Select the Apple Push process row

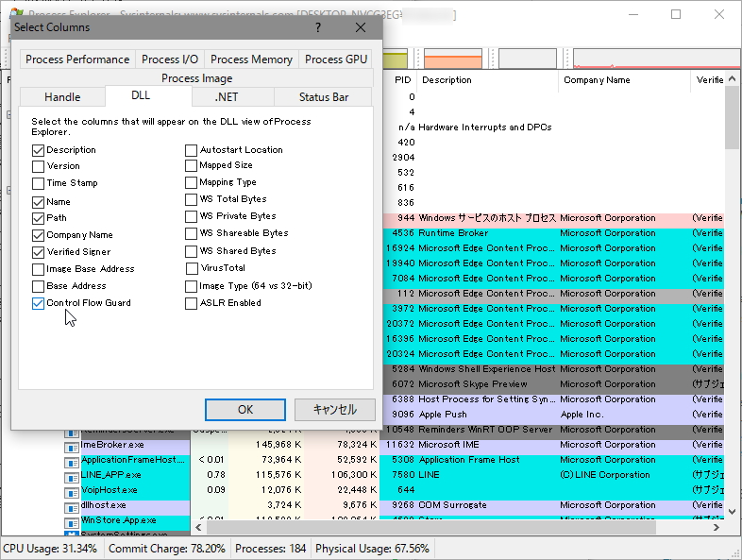[x=551, y=415]
